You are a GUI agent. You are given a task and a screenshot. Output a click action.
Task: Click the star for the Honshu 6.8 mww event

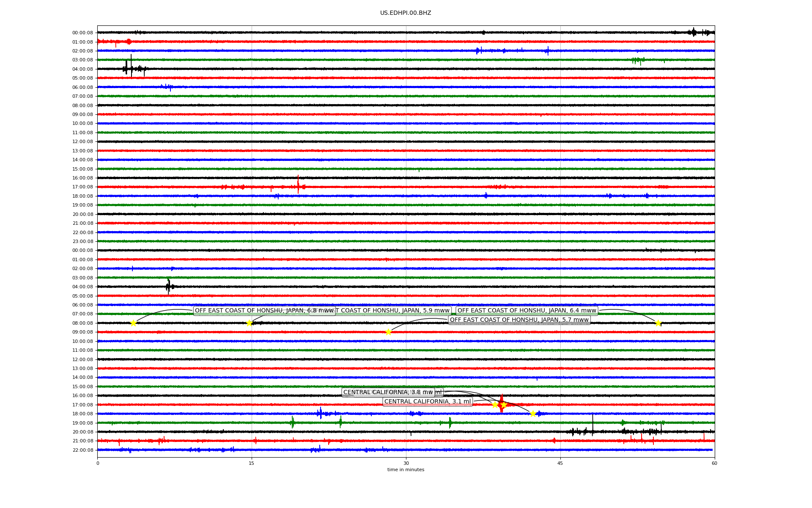coord(133,323)
